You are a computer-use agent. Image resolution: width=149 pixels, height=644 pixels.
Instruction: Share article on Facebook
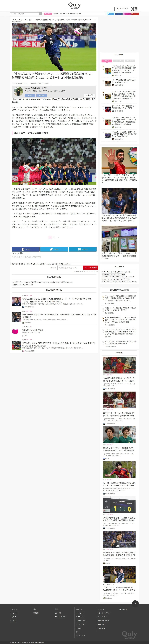coord(26,249)
